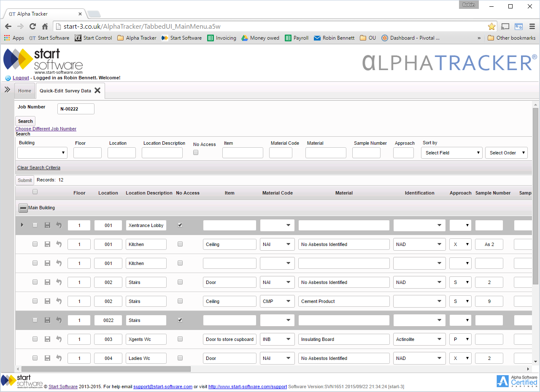Click inside the Job Number input field

click(x=76, y=108)
